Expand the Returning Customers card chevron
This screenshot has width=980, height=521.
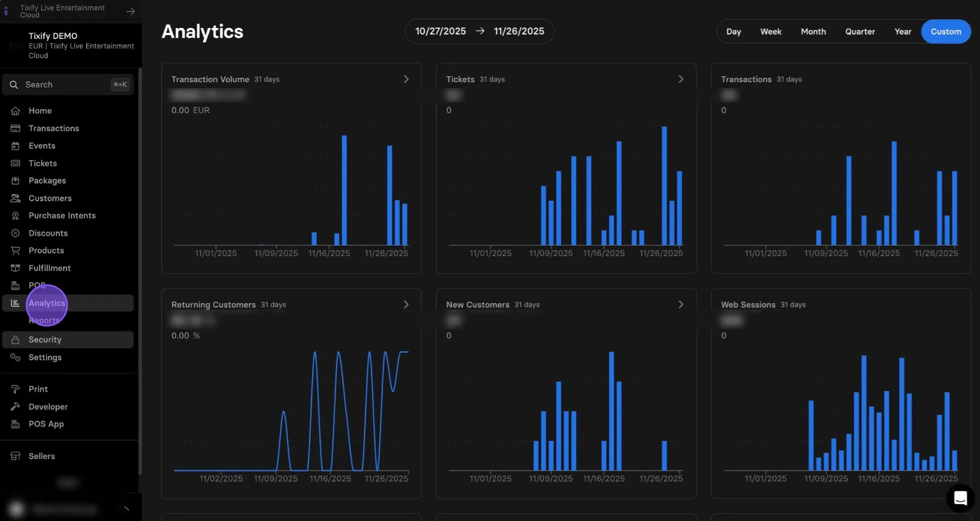[x=406, y=304]
